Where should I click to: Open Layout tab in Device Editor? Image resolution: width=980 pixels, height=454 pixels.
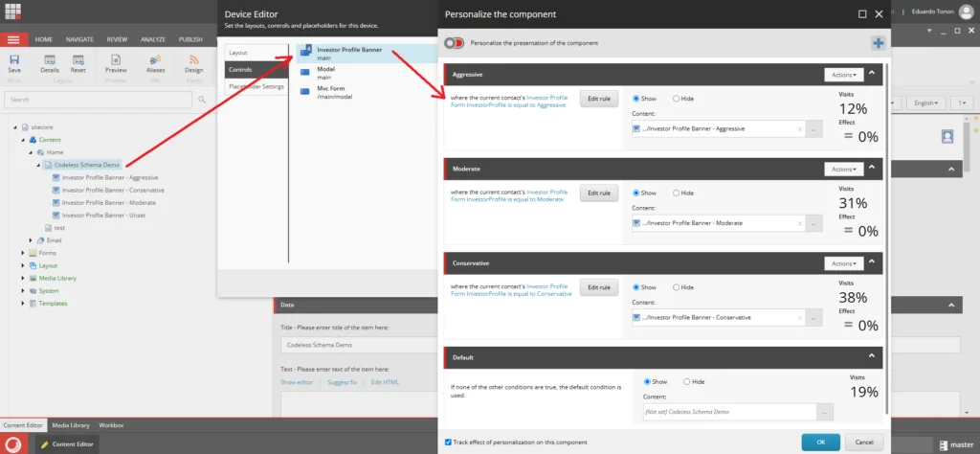(256, 53)
